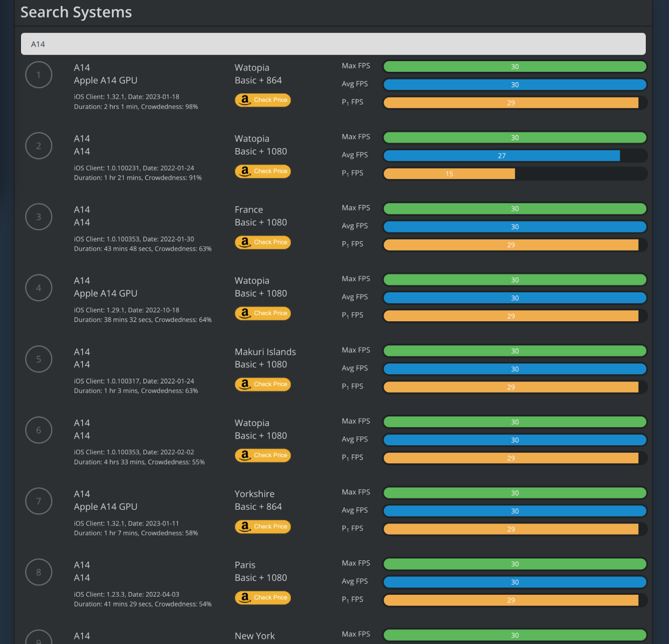Click the Amazon icon on result 4's Check Price
This screenshot has height=644, width=669.
point(245,313)
